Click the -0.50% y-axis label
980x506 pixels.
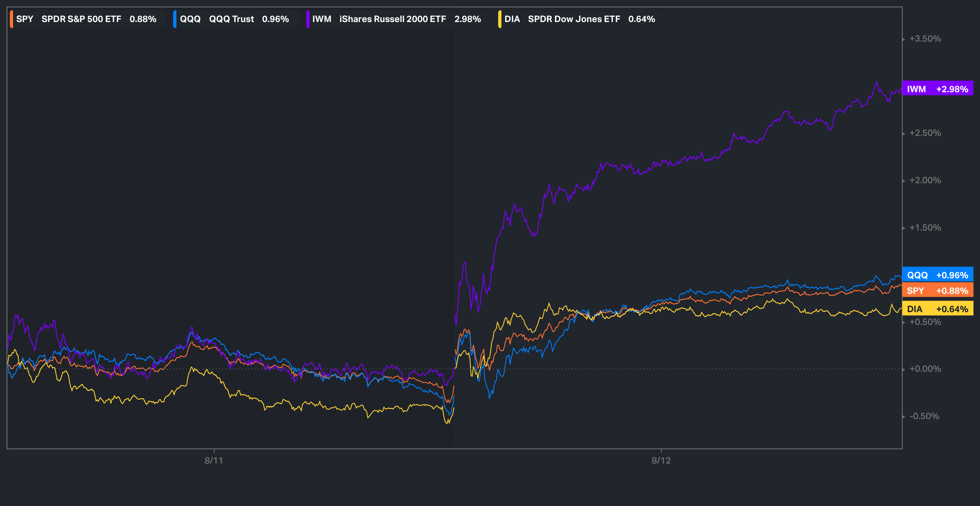(x=924, y=416)
